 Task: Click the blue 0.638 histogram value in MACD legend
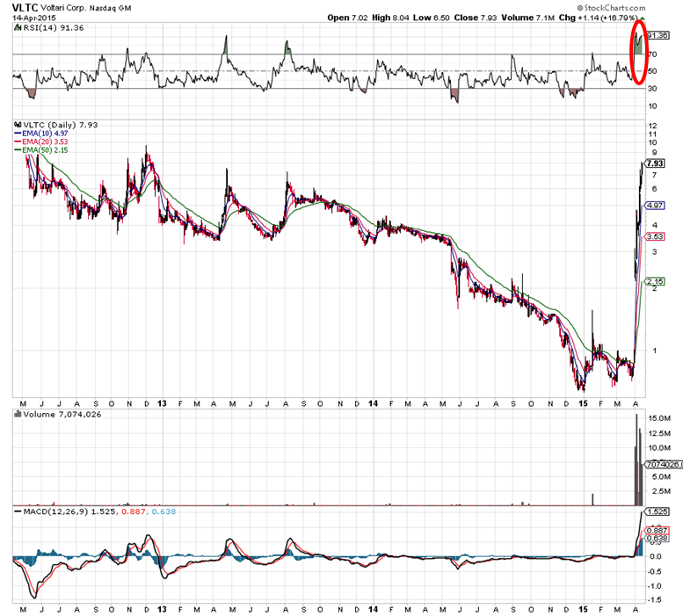click(163, 511)
